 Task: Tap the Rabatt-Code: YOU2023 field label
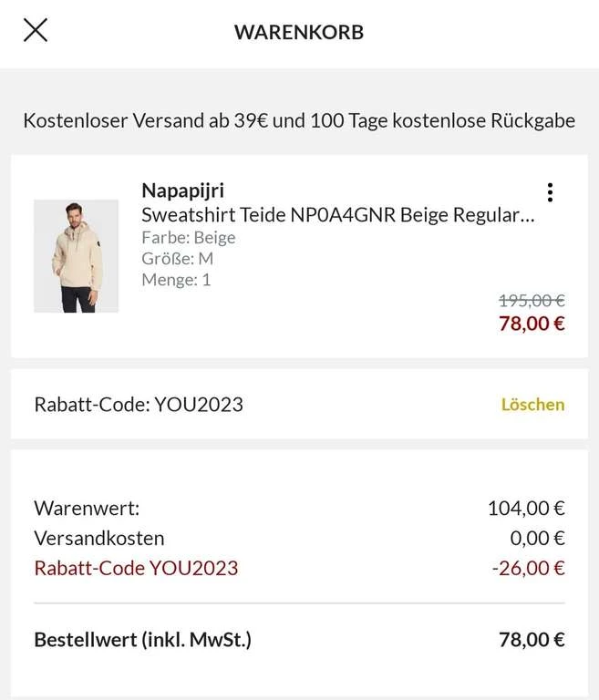[x=139, y=404]
